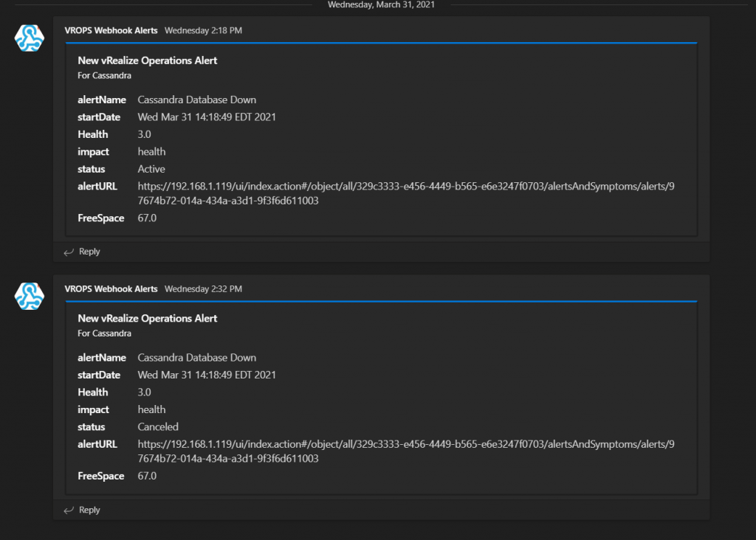756x540 pixels.
Task: Click the sender name on the 2:32 PM message
Action: (111, 288)
